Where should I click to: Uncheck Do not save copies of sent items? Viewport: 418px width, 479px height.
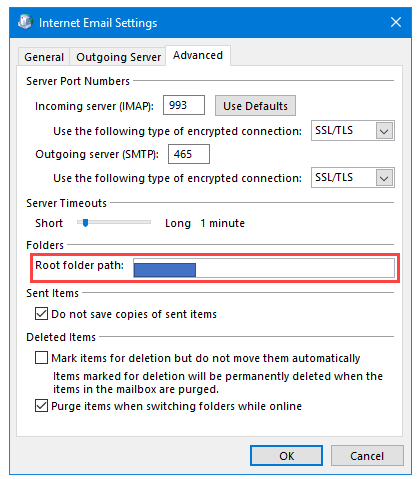(41, 314)
